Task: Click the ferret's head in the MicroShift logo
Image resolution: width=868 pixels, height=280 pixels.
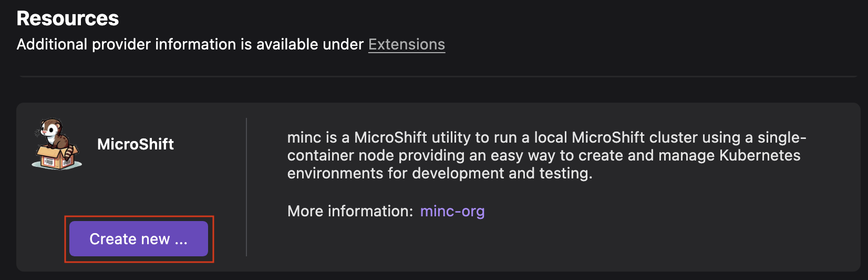Action: 51,127
